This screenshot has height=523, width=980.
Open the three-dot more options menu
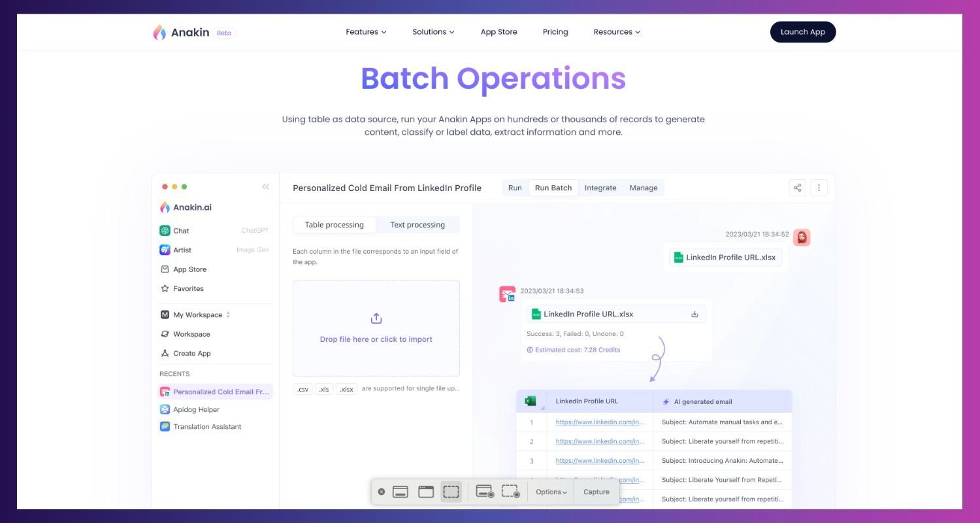pos(819,188)
